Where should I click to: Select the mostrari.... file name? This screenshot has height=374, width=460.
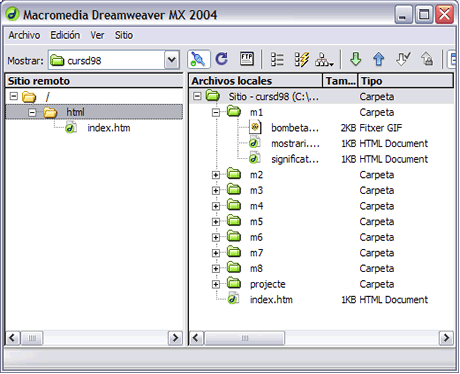pyautogui.click(x=295, y=144)
